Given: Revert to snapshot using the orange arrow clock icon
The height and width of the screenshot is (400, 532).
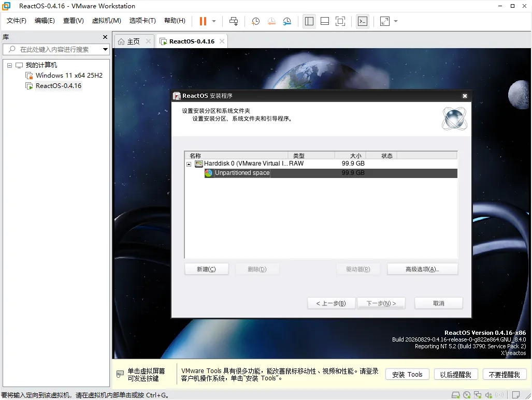Looking at the screenshot, I should [x=271, y=21].
